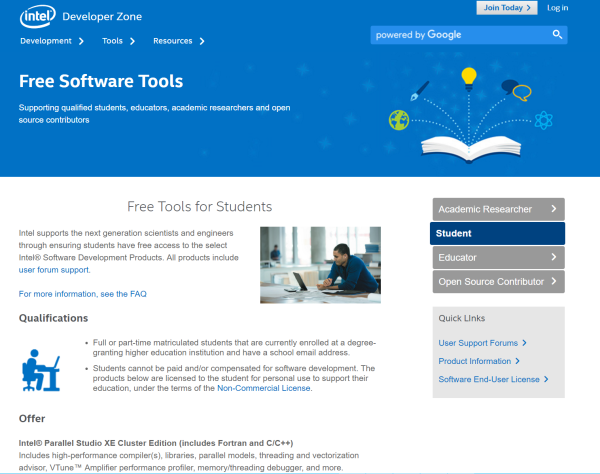Click the atom icon in banner
This screenshot has width=600, height=474.
[544, 121]
